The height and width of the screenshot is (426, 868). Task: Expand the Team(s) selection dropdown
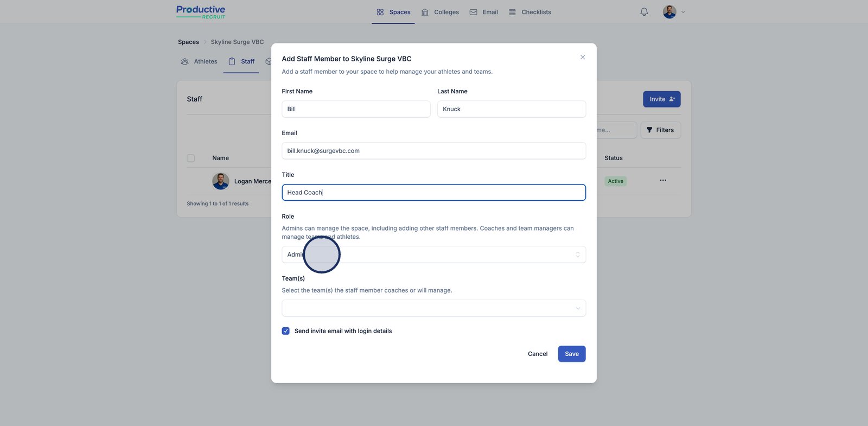(433, 308)
